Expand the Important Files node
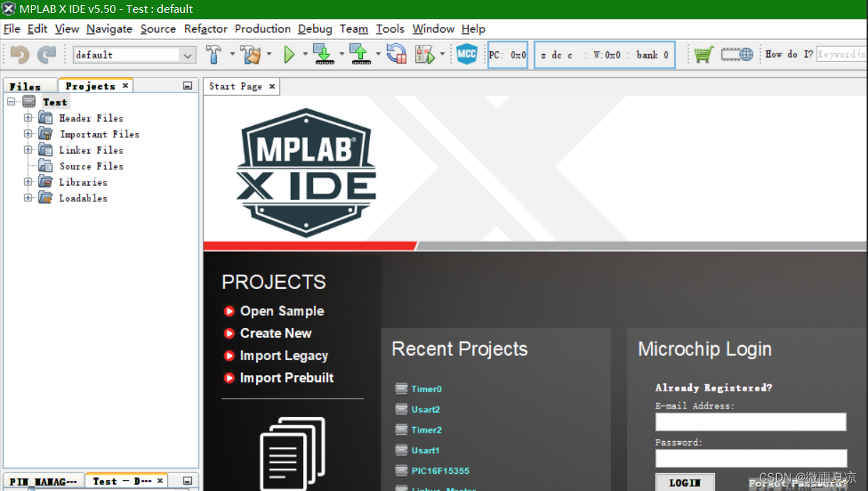 click(x=28, y=134)
